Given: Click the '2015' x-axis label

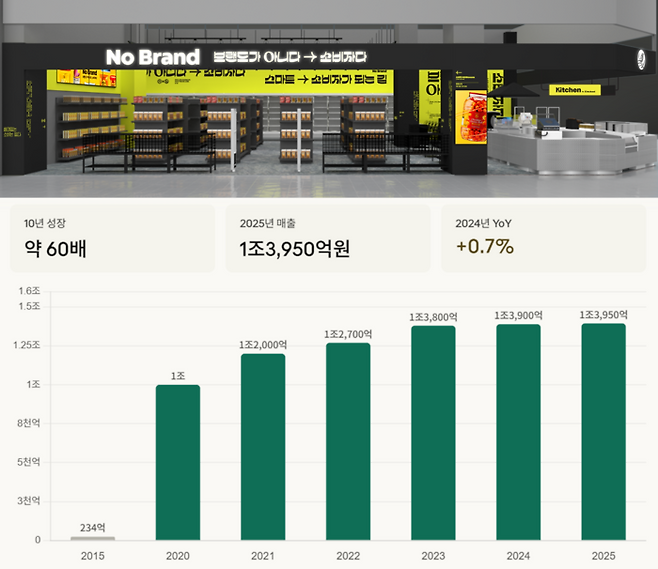Looking at the screenshot, I should (x=93, y=556).
